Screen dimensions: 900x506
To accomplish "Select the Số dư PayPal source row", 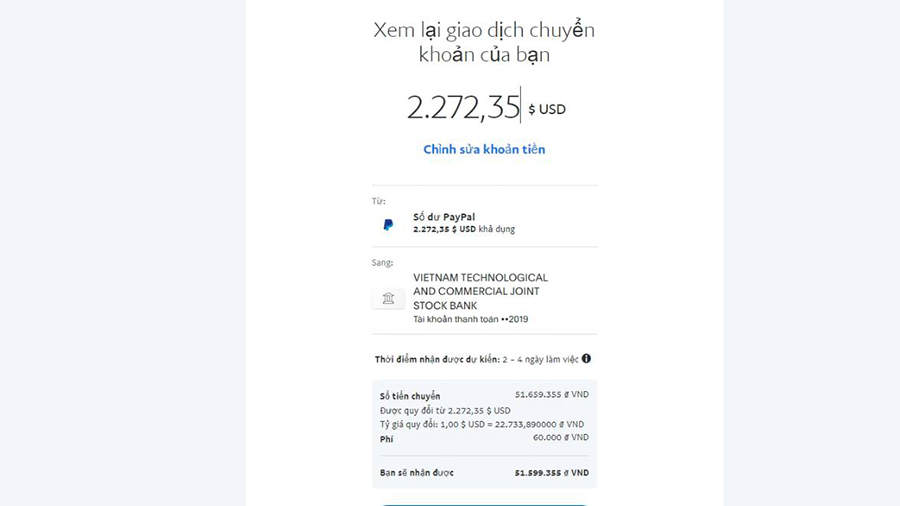I will pyautogui.click(x=484, y=223).
